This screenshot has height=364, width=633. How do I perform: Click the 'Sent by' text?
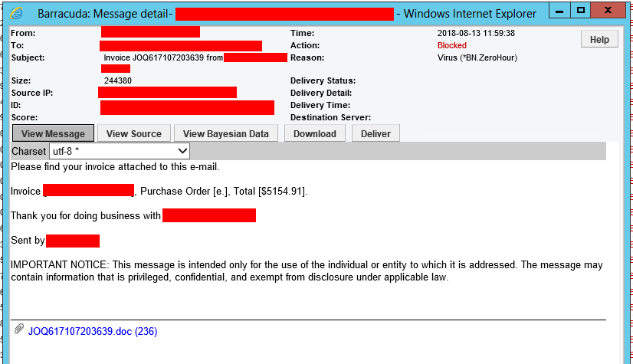28,240
